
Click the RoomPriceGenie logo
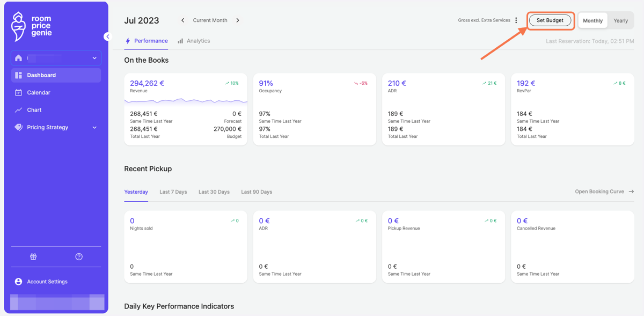tap(31, 26)
